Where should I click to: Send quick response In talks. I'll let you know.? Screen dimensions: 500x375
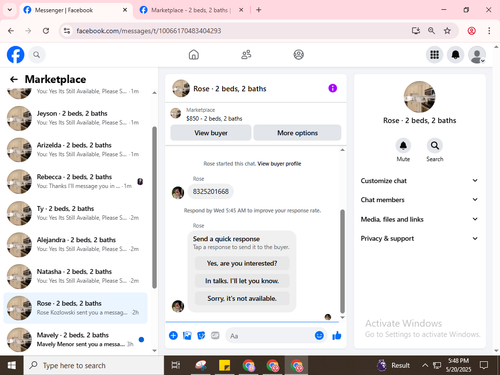242,281
